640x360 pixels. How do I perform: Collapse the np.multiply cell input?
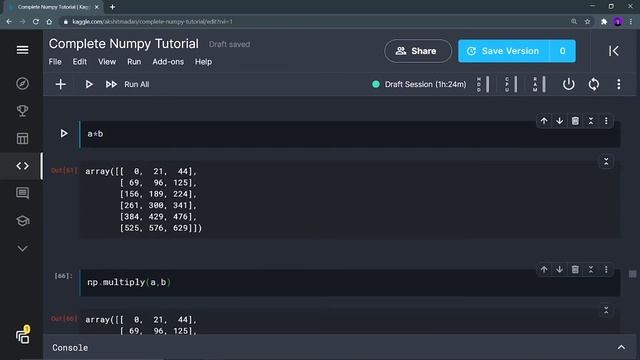591,269
